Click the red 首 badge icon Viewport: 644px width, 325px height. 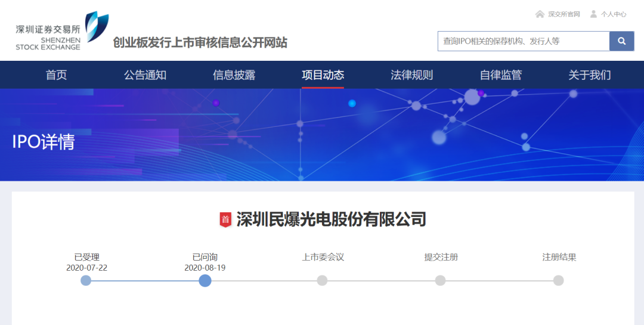(x=225, y=220)
